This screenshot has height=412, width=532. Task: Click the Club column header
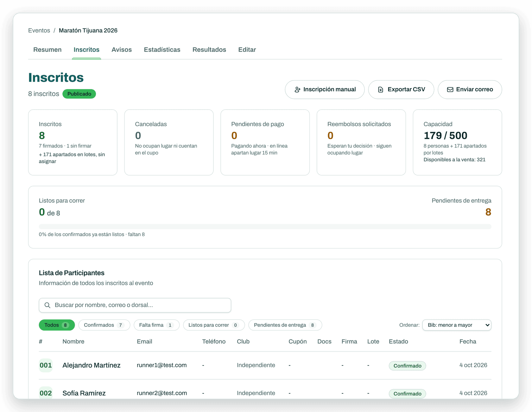point(243,342)
